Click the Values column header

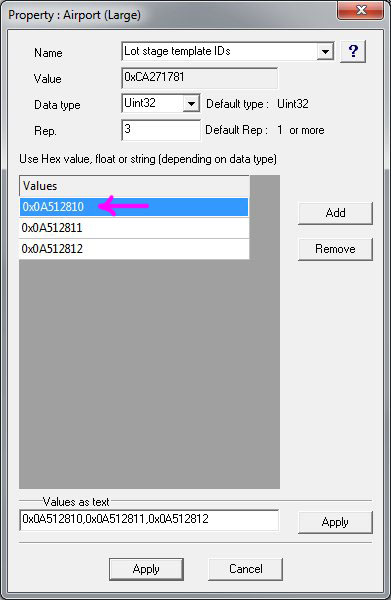tap(134, 186)
